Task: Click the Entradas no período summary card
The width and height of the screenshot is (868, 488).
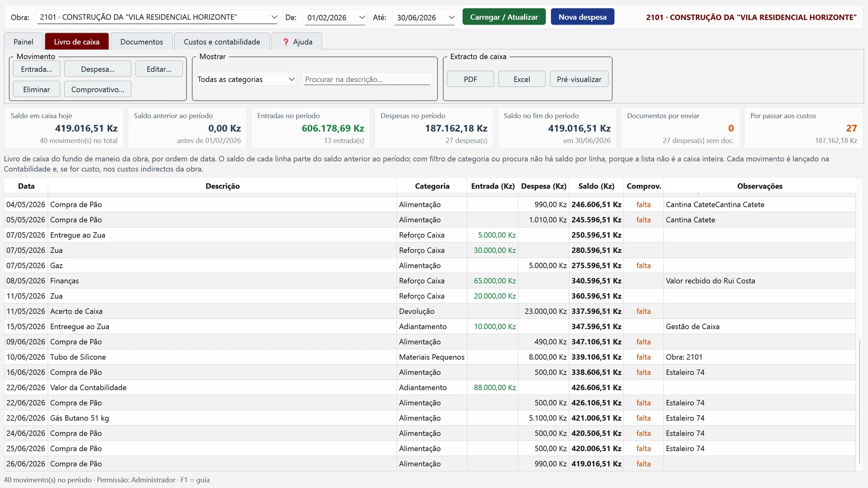Action: click(311, 128)
